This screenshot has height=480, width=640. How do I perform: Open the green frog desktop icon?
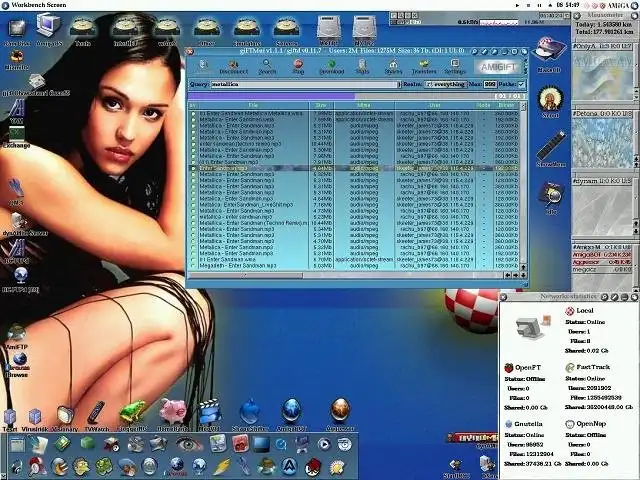132,415
